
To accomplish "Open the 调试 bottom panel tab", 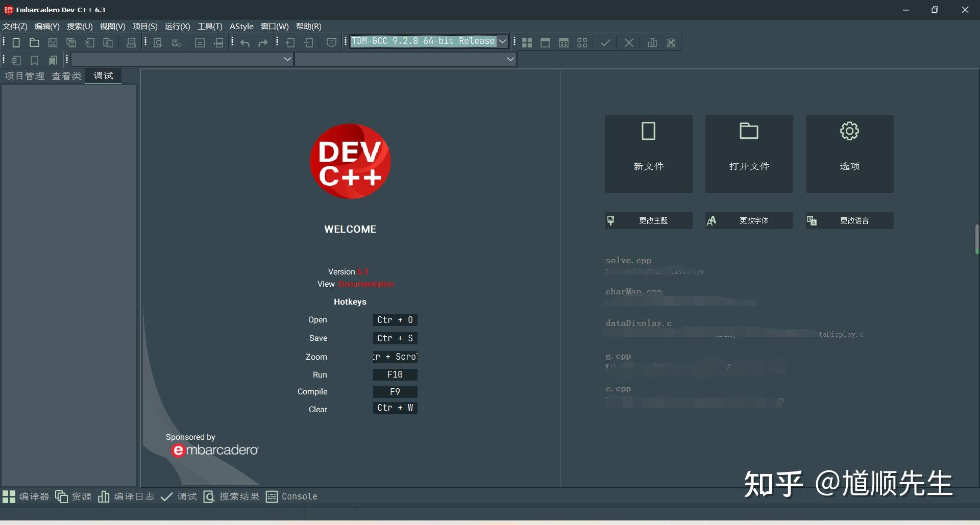I will (x=179, y=497).
